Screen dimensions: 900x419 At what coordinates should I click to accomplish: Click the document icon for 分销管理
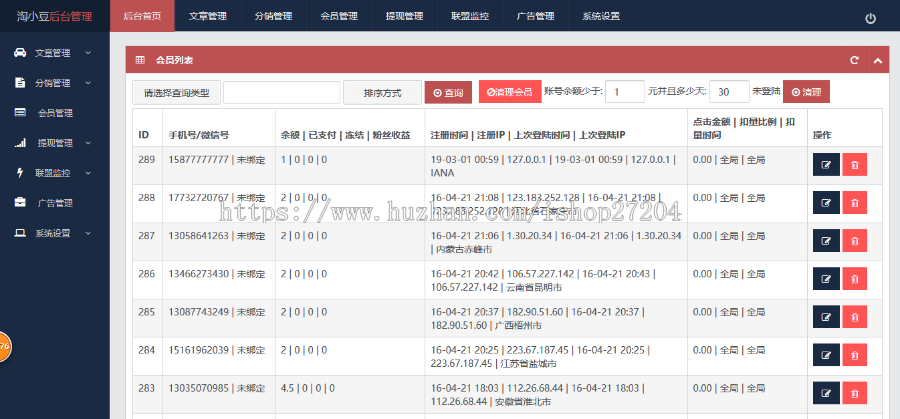(20, 83)
